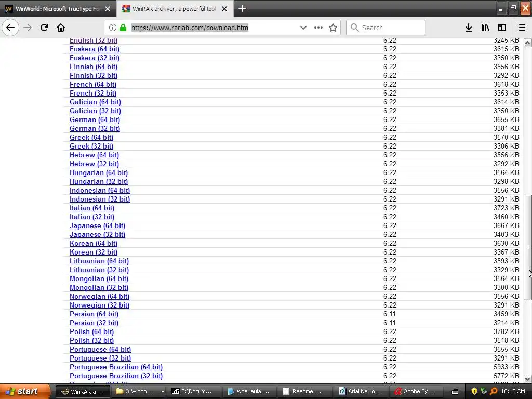
Task: Open the Library bookmarks and history icon
Action: [485, 28]
